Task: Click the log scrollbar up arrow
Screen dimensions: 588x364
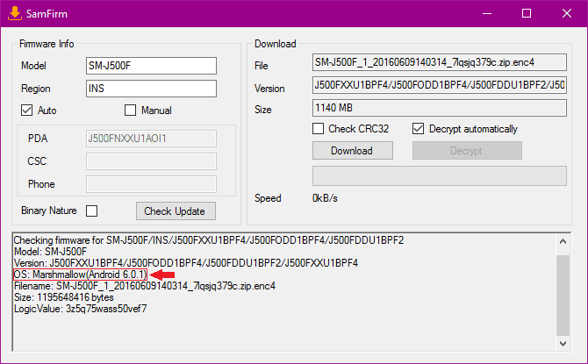Action: coord(563,242)
